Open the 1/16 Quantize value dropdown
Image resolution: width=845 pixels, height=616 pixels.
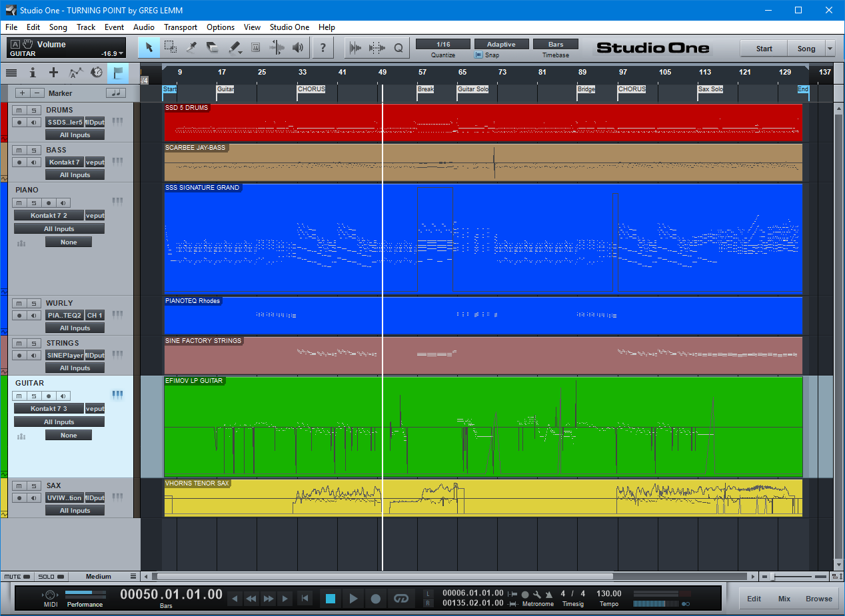(x=443, y=44)
